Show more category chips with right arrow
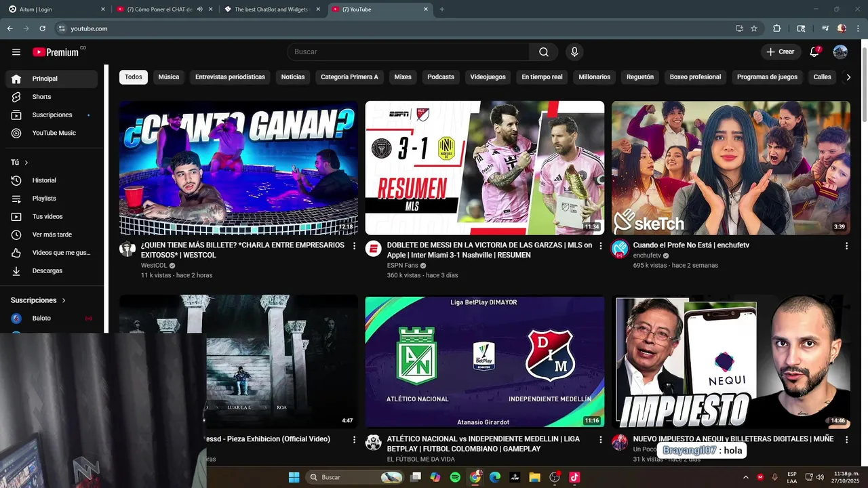Image resolution: width=868 pixels, height=488 pixels. click(848, 77)
